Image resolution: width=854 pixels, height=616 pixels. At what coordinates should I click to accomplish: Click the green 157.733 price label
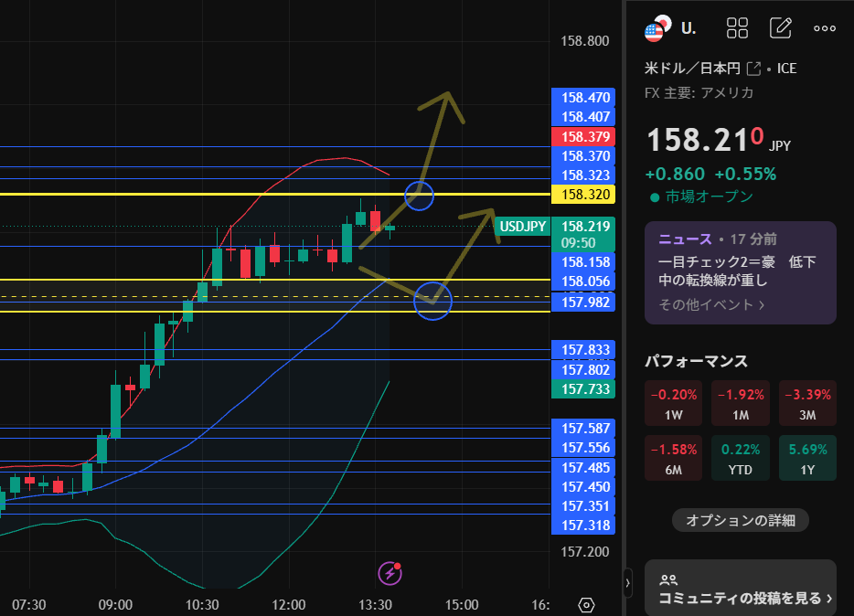(583, 389)
